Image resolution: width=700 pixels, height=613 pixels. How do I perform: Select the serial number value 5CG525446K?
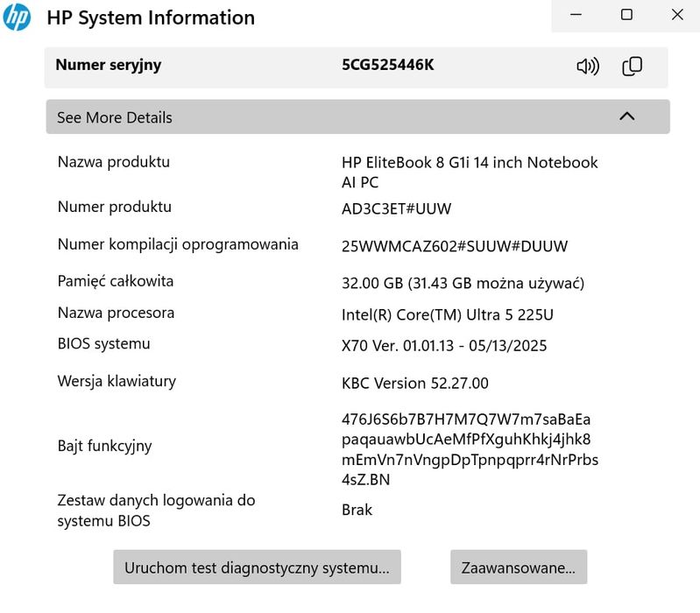click(x=387, y=66)
